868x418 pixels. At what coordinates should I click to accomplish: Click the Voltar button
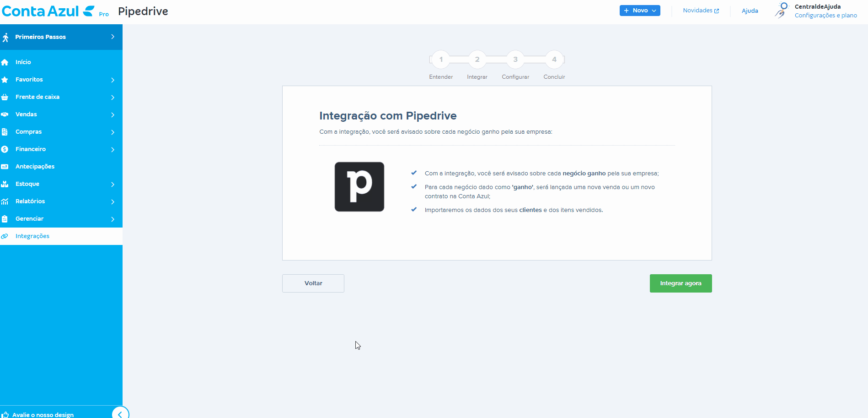coord(313,283)
